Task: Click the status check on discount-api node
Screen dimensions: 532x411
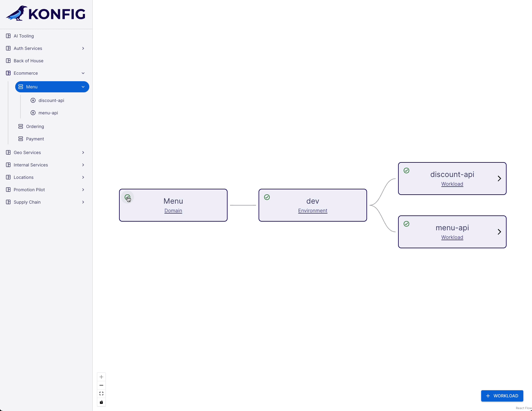Action: coord(406,170)
